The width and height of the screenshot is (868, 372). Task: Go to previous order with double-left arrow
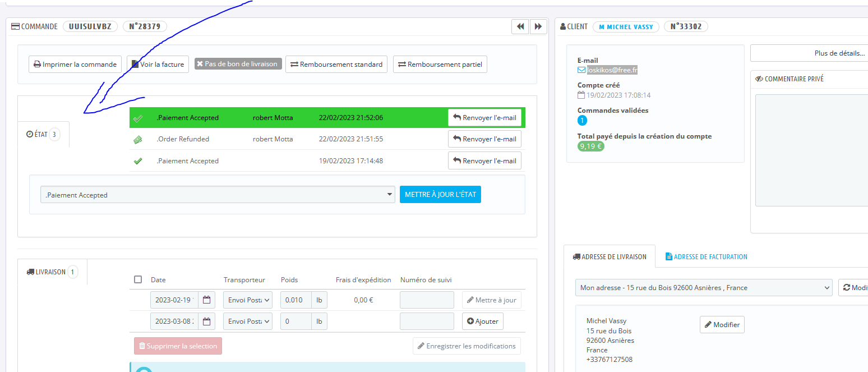[520, 26]
